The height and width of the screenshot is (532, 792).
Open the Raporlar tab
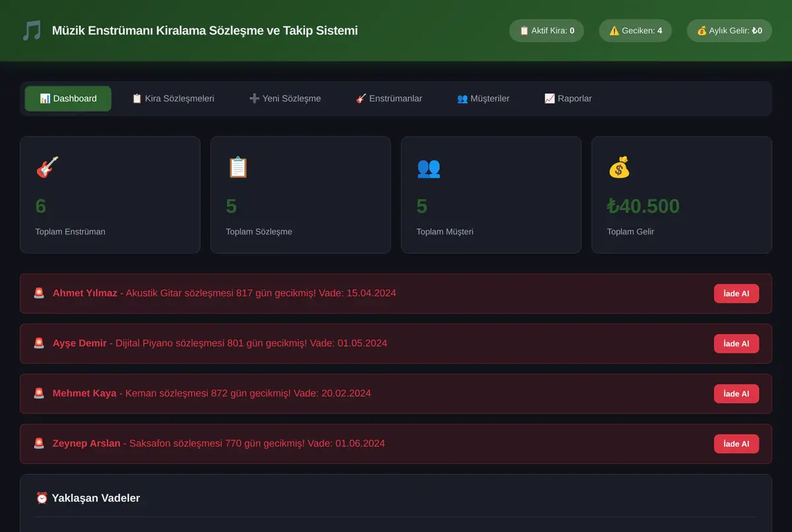568,98
